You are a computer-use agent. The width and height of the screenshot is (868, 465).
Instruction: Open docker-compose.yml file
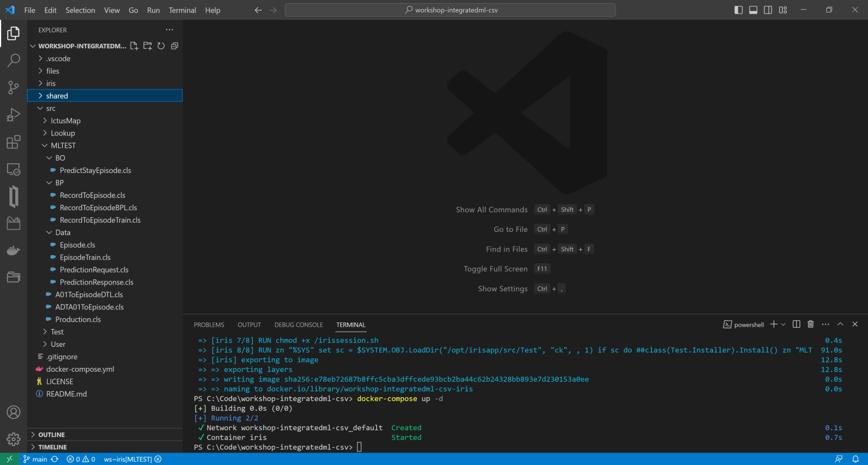(80, 369)
